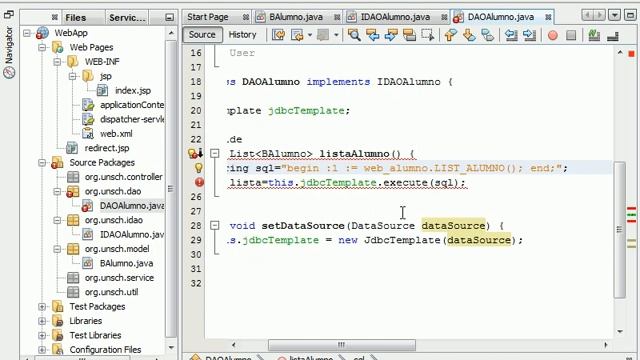Switch the editor to History view
Image resolution: width=640 pixels, height=360 pixels.
click(x=242, y=35)
